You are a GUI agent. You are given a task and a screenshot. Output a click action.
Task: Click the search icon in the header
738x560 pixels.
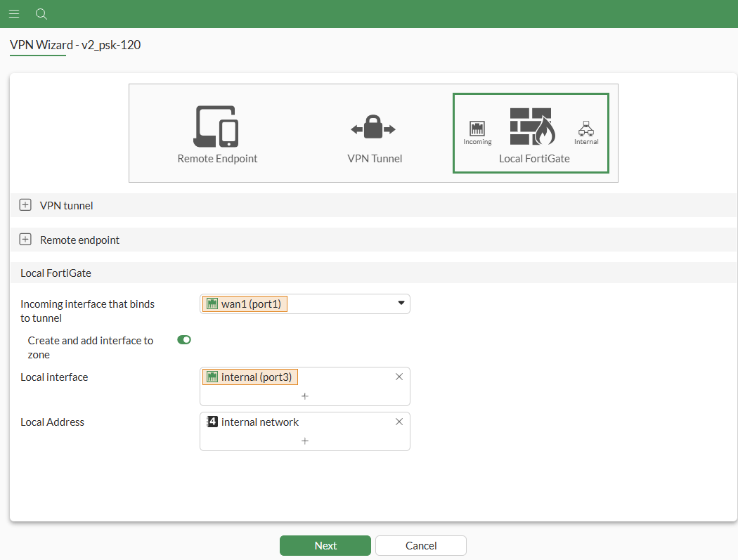coord(41,13)
